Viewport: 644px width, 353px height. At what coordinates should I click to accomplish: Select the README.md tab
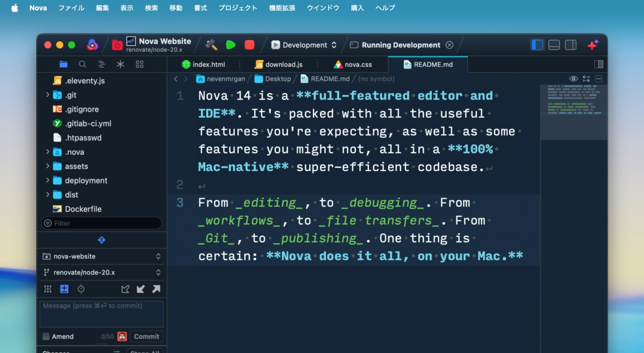(428, 64)
